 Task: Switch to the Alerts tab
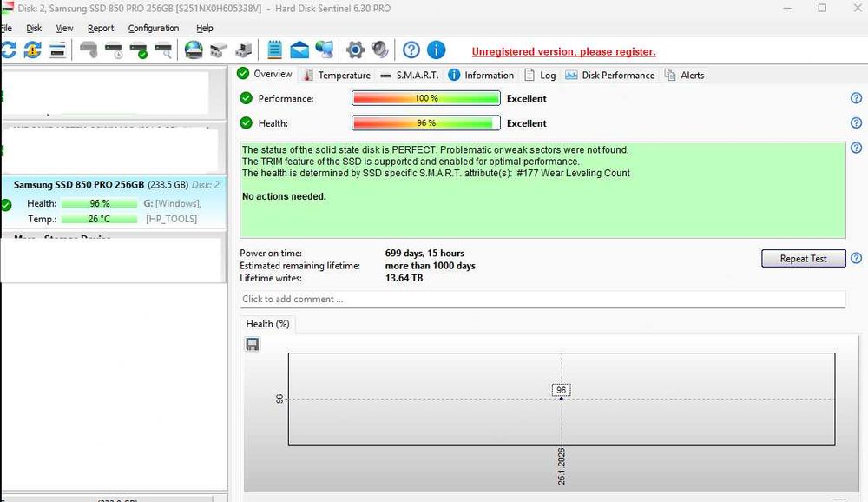point(685,75)
